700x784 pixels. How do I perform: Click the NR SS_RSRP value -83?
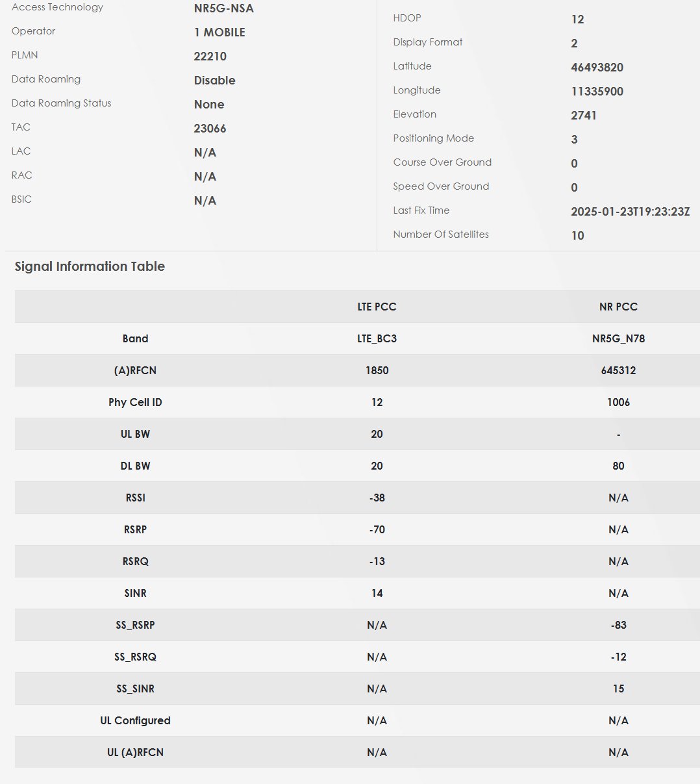(x=618, y=625)
